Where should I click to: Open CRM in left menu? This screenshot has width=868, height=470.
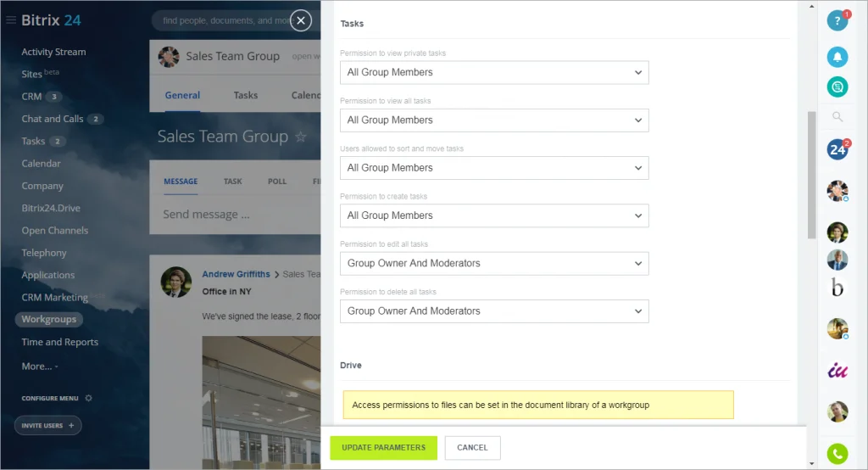(x=31, y=97)
